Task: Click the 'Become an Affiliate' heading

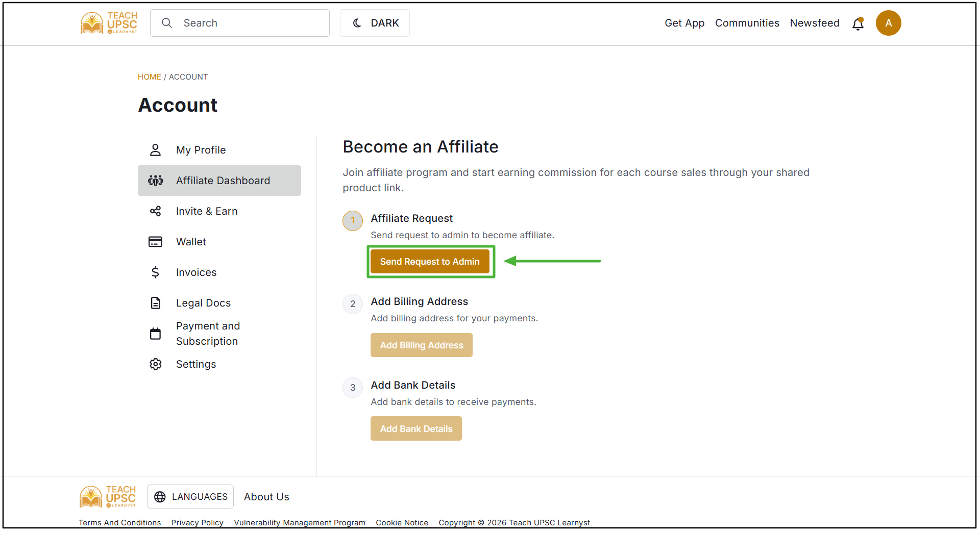Action: coord(421,147)
